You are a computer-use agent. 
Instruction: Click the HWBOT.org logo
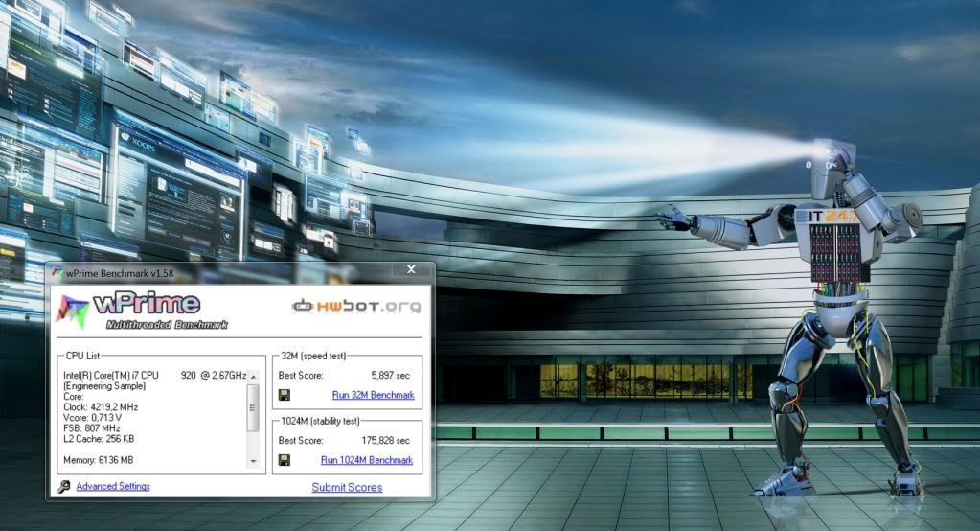click(x=356, y=306)
